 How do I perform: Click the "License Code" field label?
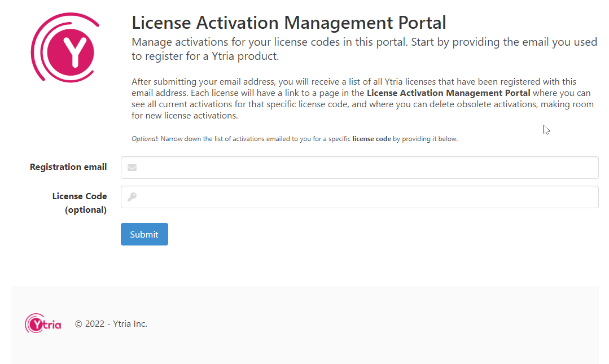click(x=80, y=196)
